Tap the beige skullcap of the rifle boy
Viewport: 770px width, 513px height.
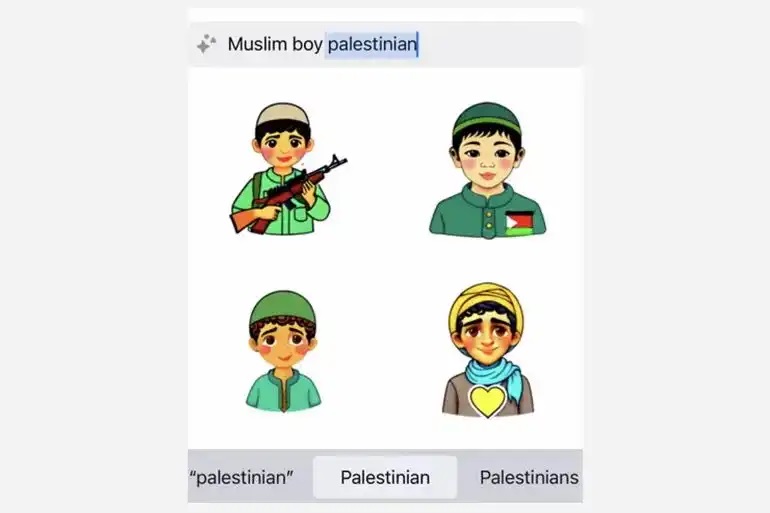[x=283, y=114]
